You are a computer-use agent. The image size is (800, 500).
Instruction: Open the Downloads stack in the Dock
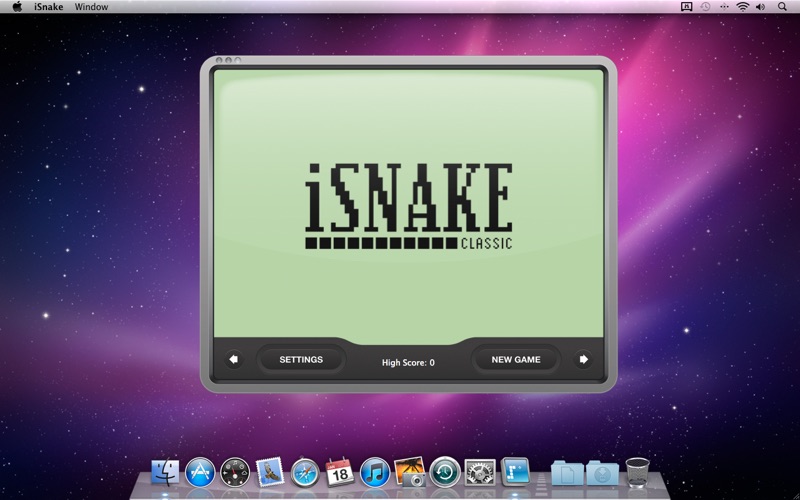[x=603, y=473]
